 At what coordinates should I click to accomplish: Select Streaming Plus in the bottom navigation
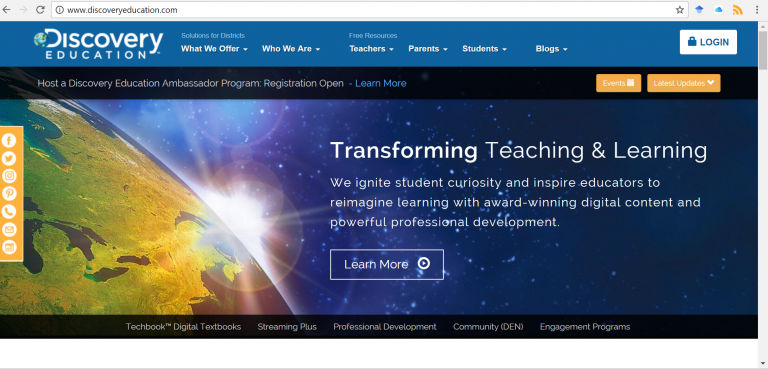click(x=287, y=327)
